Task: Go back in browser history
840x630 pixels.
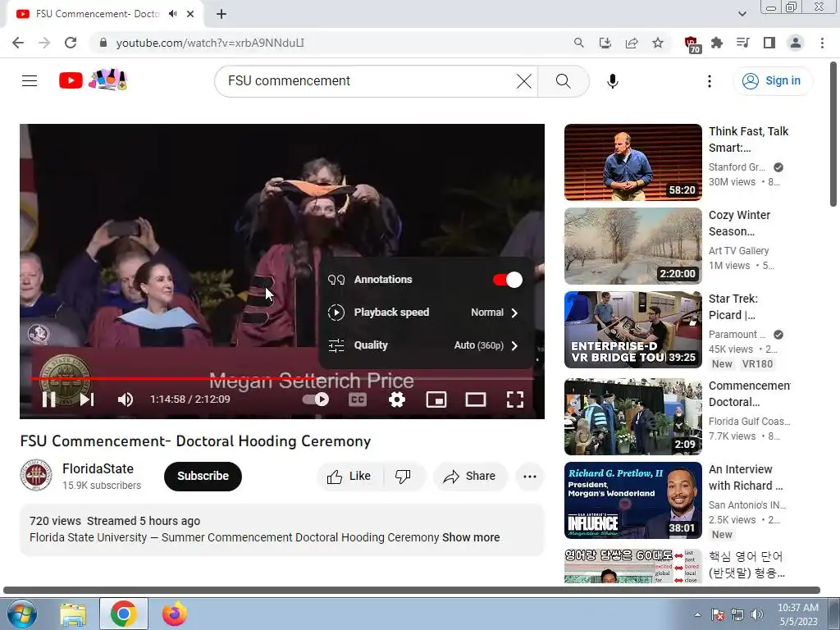Action: [18, 43]
